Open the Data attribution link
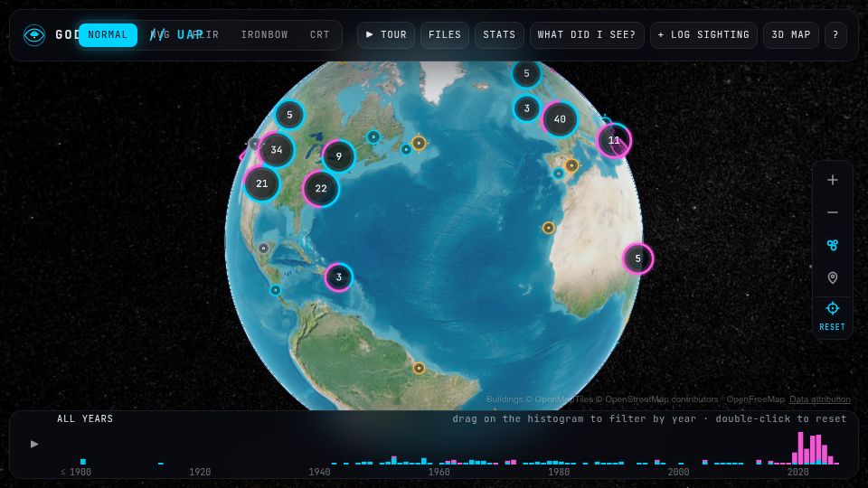The image size is (868, 488). click(x=820, y=399)
